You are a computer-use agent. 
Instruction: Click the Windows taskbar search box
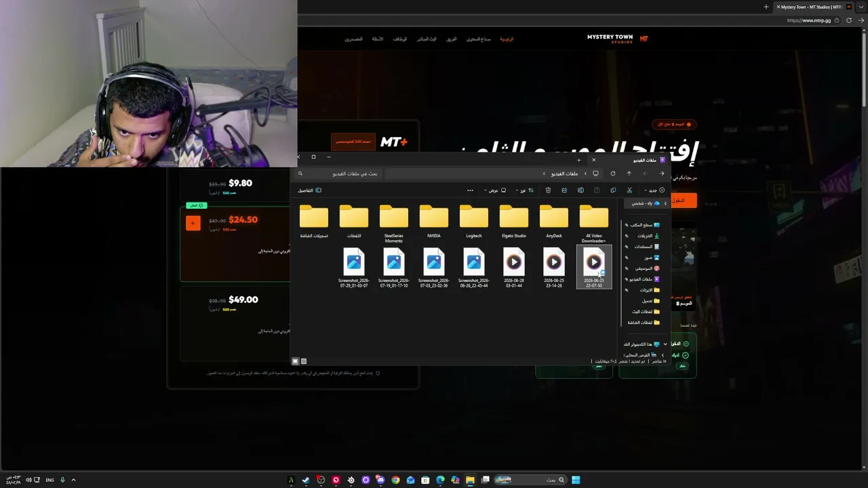(x=532, y=480)
